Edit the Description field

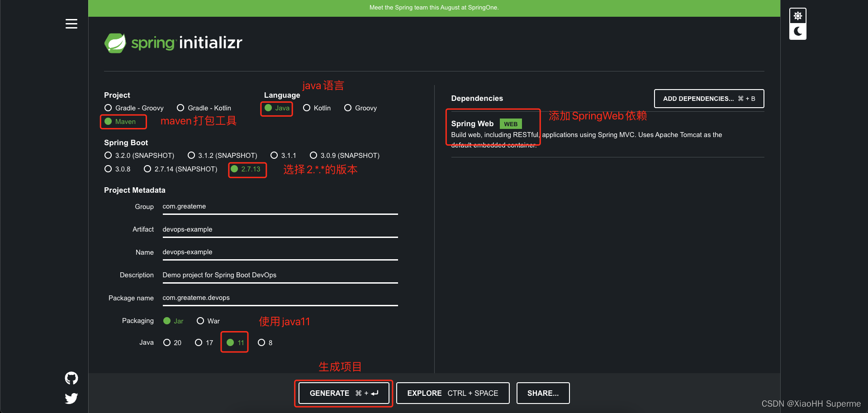pyautogui.click(x=280, y=275)
